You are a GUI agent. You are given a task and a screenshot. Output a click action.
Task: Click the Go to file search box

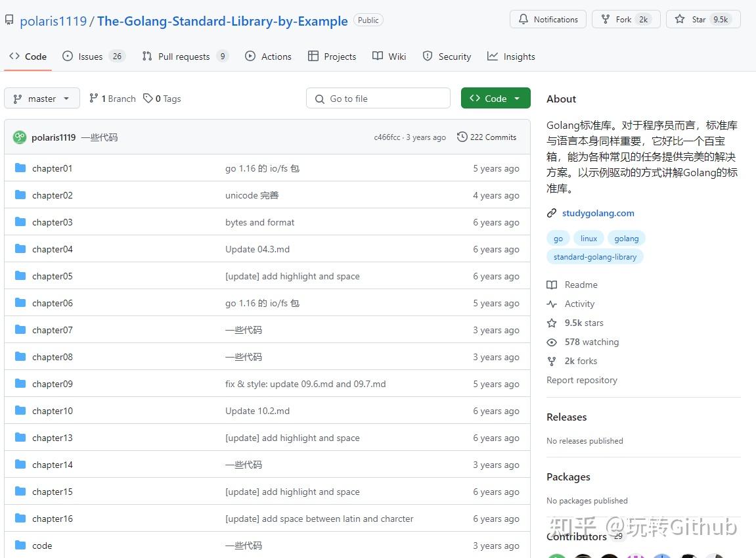[378, 98]
